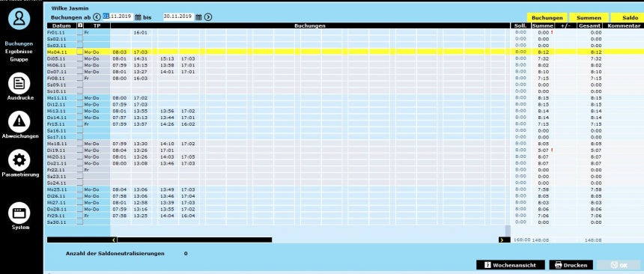The height and width of the screenshot is (274, 644).
Task: Switch to the Summen tab
Action: (x=589, y=18)
